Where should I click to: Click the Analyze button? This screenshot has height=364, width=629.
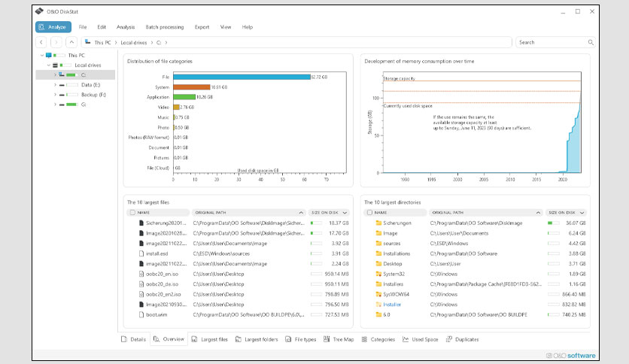pos(53,27)
